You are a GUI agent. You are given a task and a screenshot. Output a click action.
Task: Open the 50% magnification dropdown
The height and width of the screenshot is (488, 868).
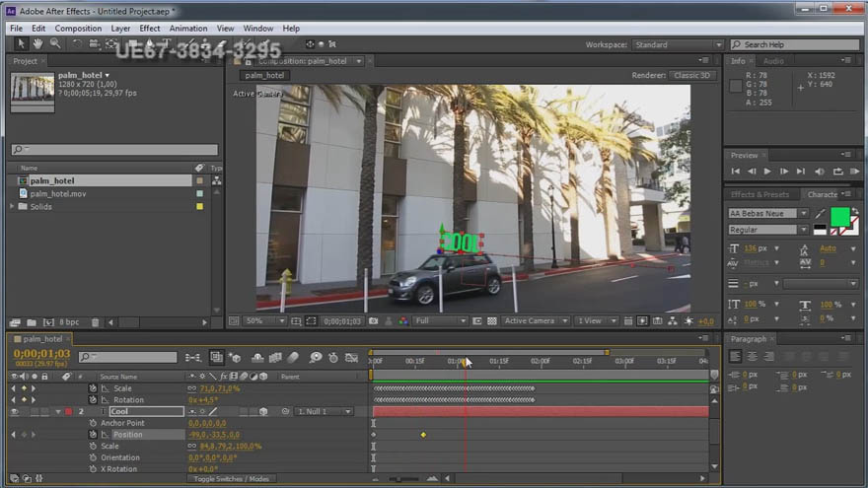264,321
